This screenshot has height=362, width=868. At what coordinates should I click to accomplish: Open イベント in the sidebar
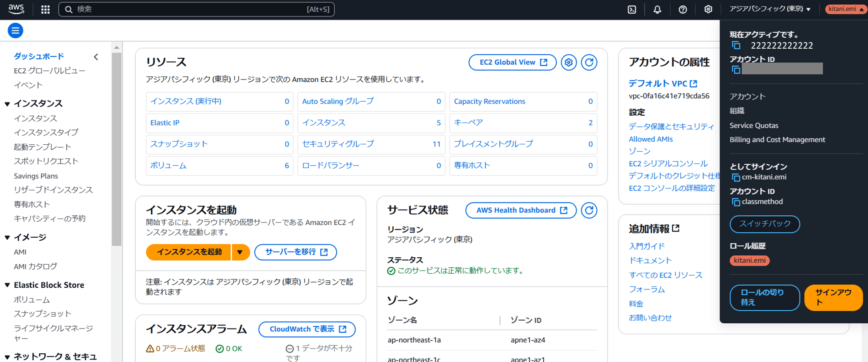point(28,85)
